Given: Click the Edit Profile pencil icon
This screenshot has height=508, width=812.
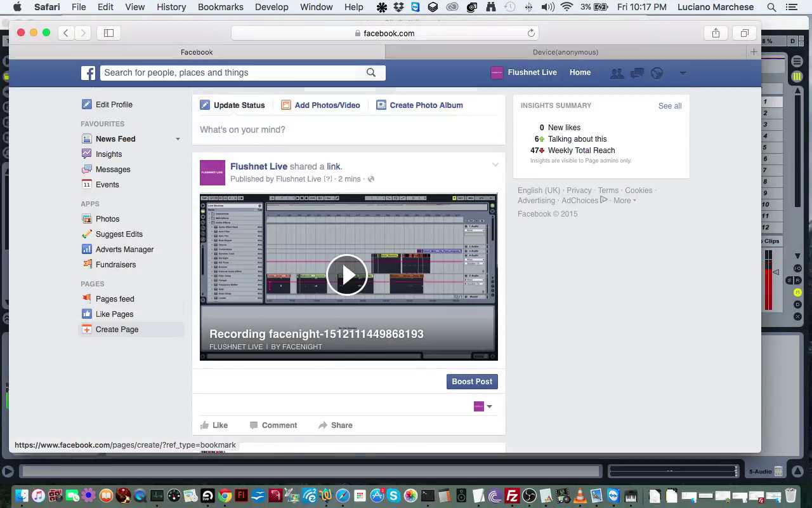Looking at the screenshot, I should pyautogui.click(x=86, y=104).
